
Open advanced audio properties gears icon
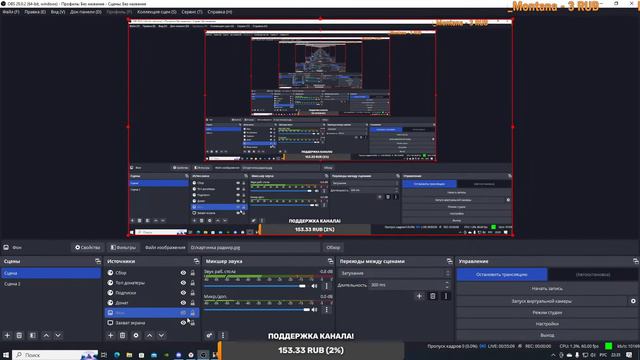click(x=209, y=335)
